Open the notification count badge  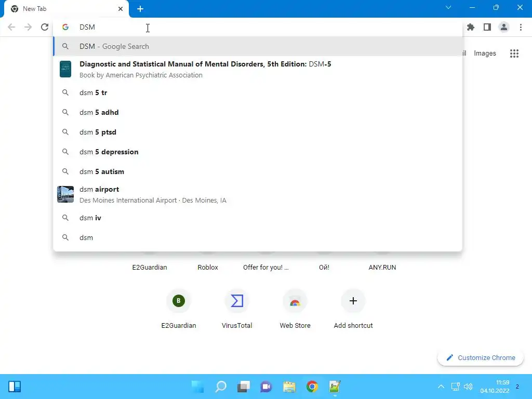pos(517,387)
